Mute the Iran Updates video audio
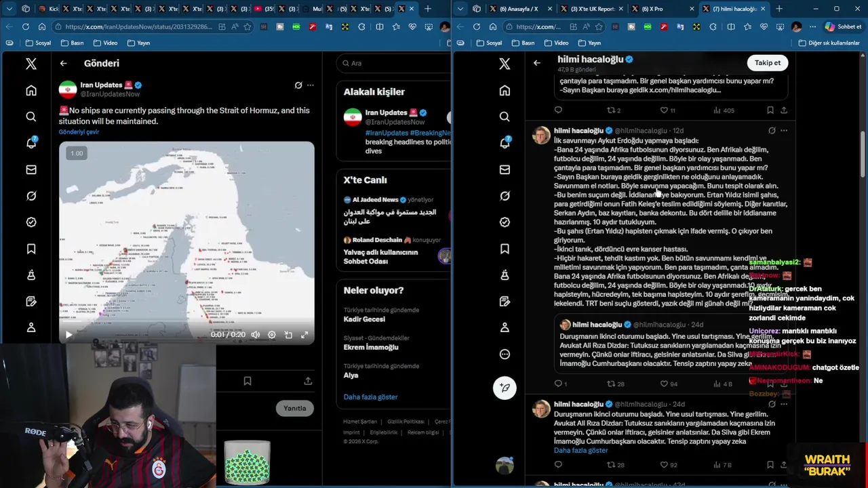868x488 pixels. click(256, 335)
